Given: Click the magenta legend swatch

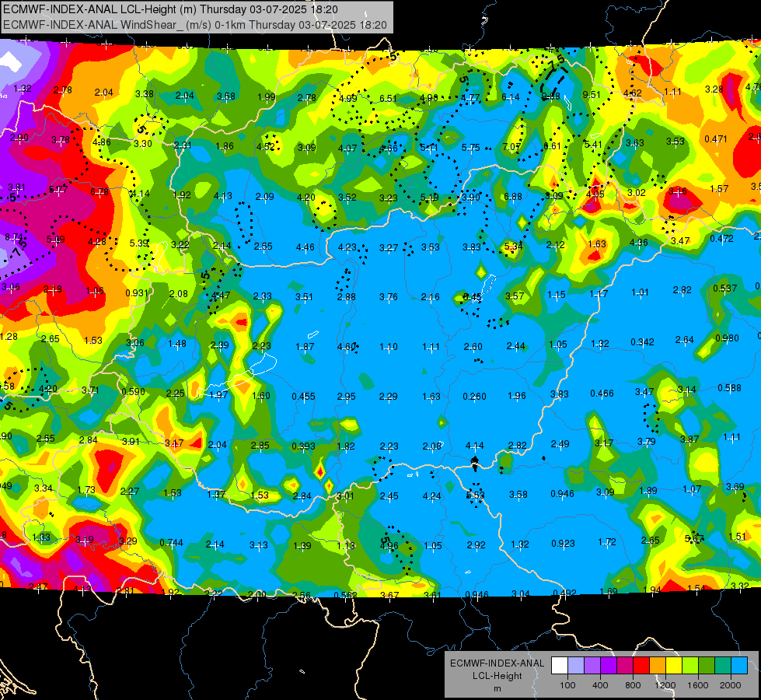Looking at the screenshot, I should coord(625,666).
